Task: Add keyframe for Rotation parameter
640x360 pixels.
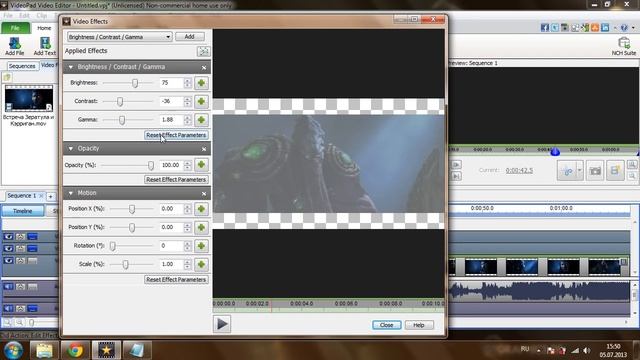Action: (201, 246)
